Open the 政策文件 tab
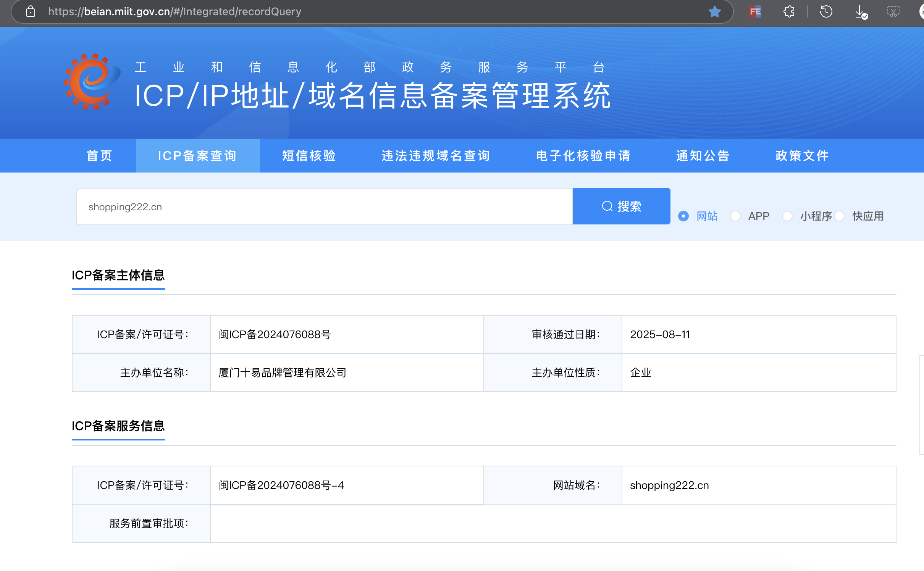 coord(802,156)
